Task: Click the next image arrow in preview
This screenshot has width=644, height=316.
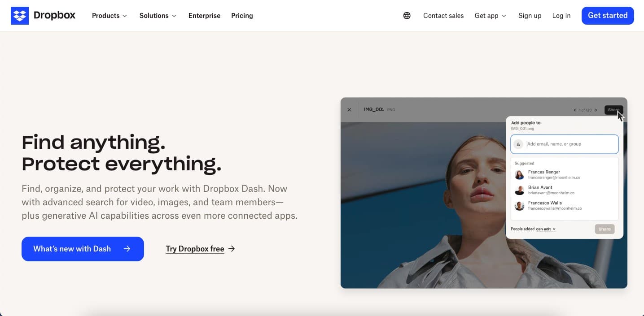Action: pyautogui.click(x=596, y=110)
